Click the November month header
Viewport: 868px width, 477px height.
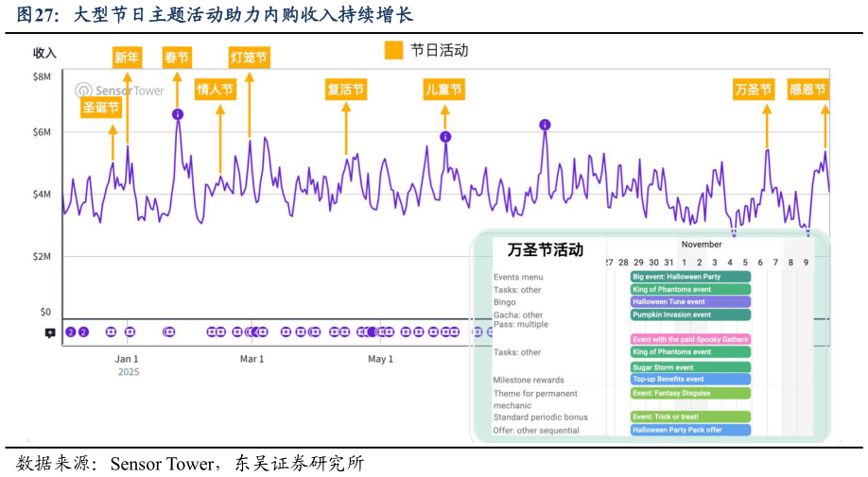702,245
